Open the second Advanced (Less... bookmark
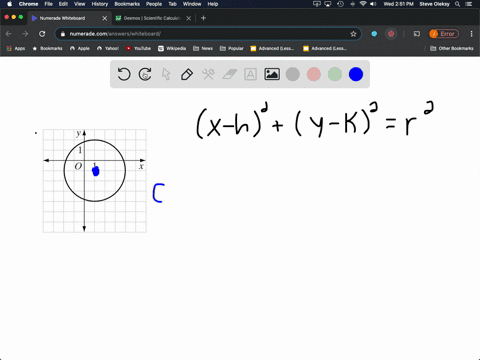The image size is (480, 360). (x=325, y=48)
